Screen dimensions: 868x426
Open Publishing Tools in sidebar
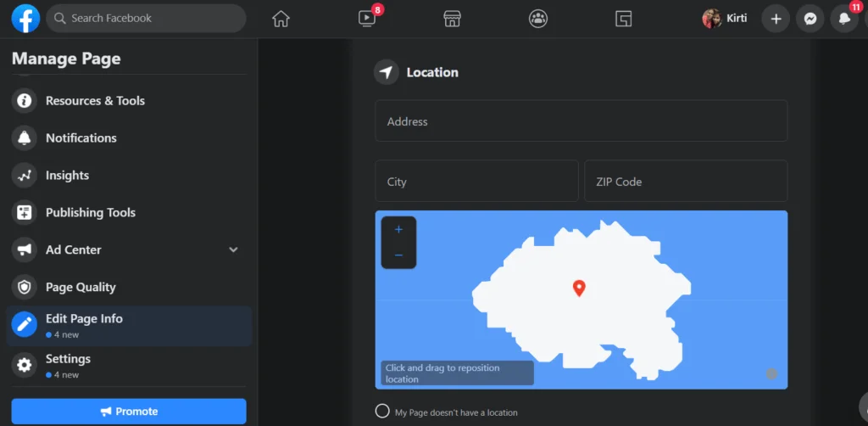click(90, 213)
